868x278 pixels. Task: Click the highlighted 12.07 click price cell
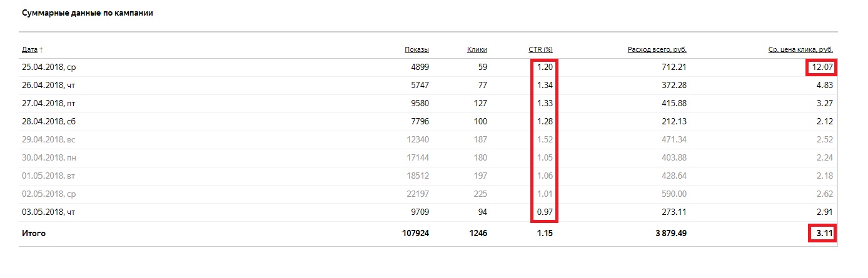pos(821,67)
